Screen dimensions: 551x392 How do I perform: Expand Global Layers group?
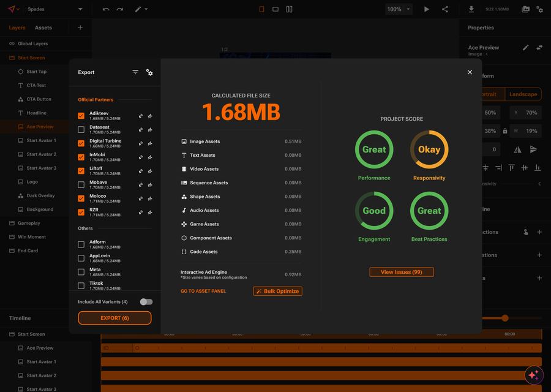32,43
